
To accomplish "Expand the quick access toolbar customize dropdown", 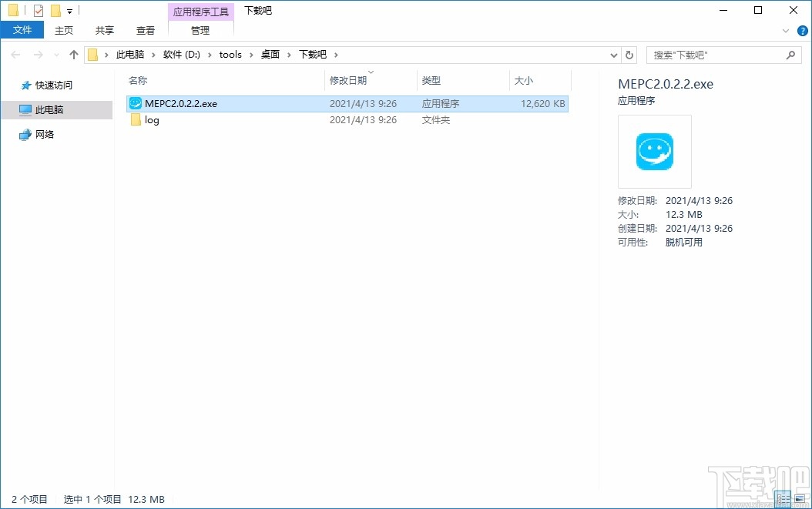I will coord(69,10).
